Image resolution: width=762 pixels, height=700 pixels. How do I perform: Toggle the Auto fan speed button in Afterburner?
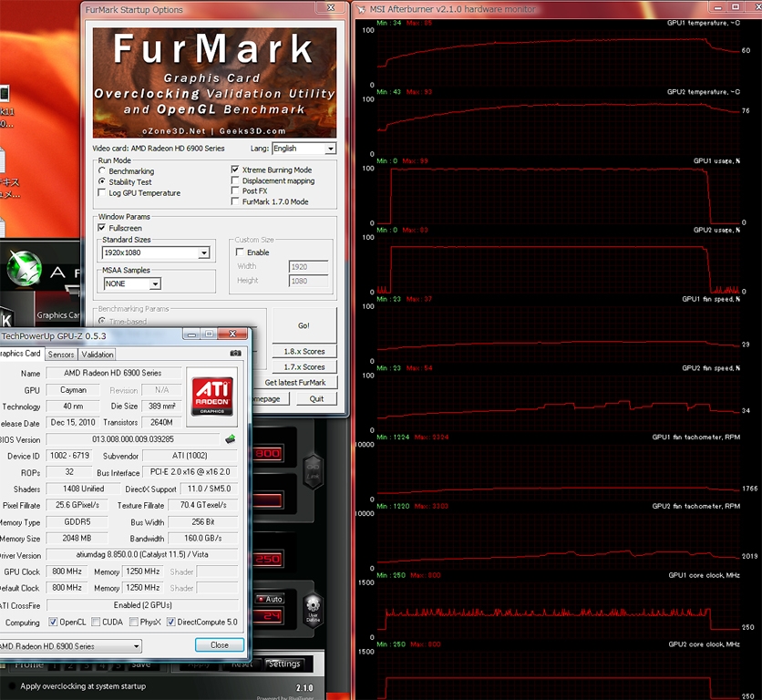[x=270, y=599]
